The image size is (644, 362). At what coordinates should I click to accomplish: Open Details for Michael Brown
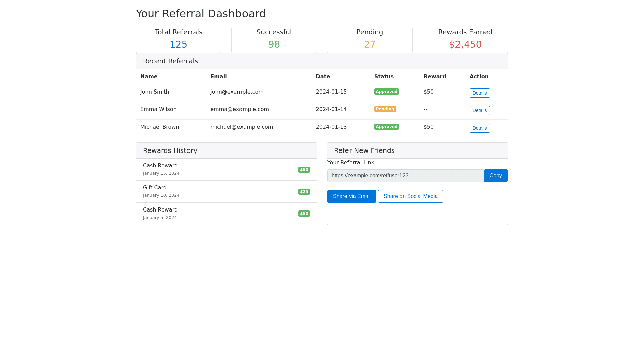pyautogui.click(x=479, y=128)
